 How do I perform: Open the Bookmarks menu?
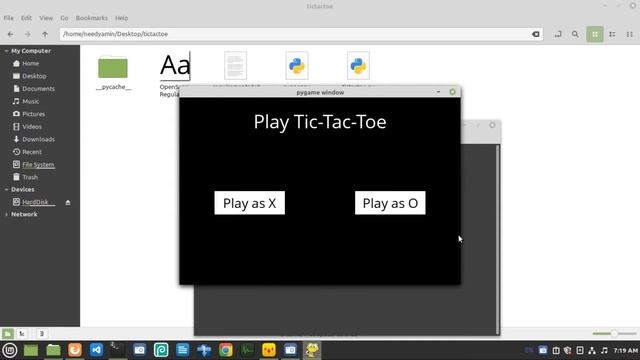[x=91, y=18]
